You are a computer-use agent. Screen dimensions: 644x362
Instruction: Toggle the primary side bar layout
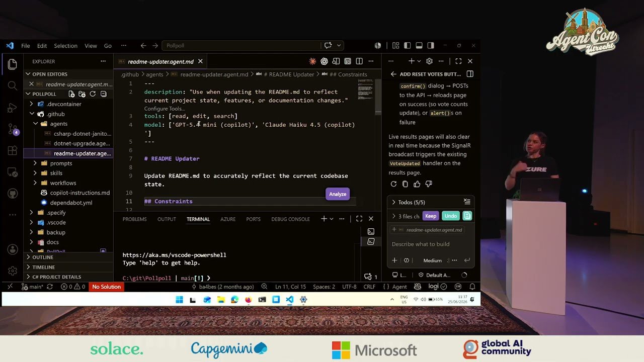pyautogui.click(x=407, y=45)
